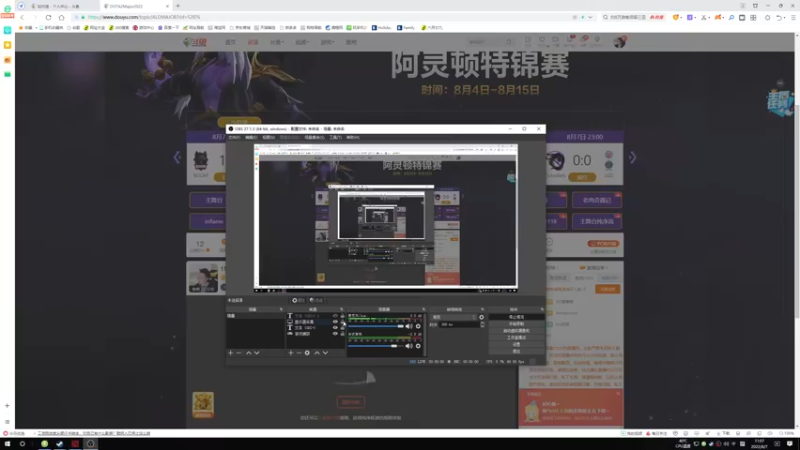The image size is (800, 450).
Task: Open scene transition properties gear
Action: point(481,317)
